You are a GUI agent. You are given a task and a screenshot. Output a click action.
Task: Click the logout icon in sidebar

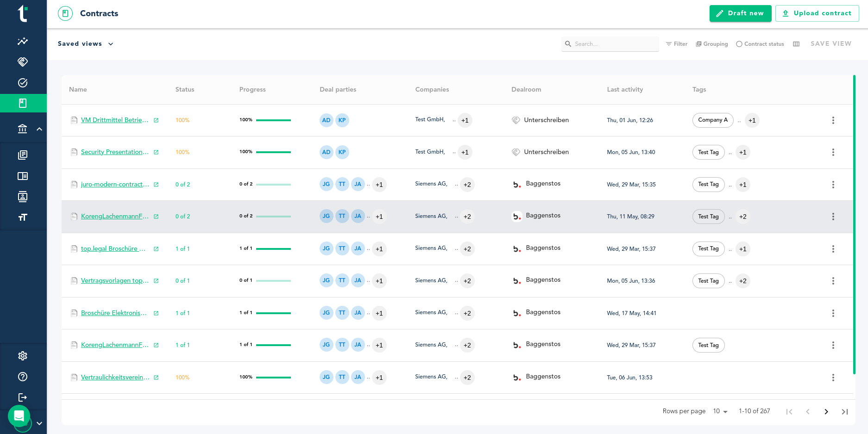click(x=23, y=397)
